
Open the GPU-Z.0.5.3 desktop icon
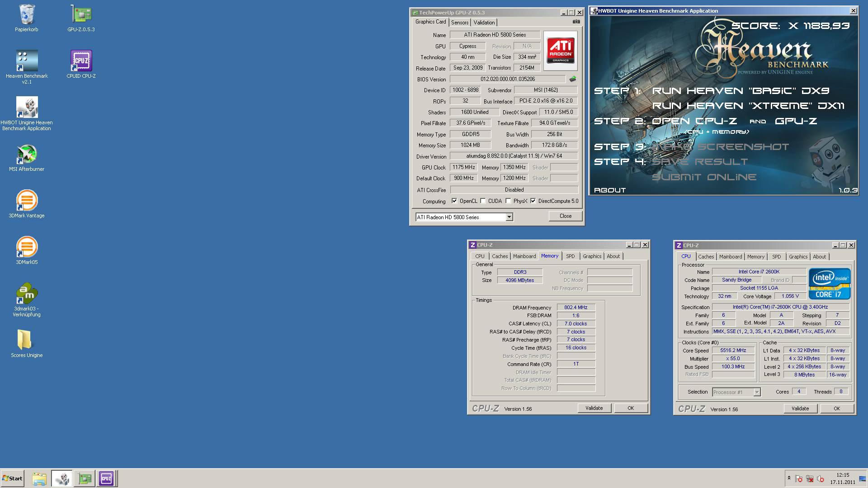81,18
